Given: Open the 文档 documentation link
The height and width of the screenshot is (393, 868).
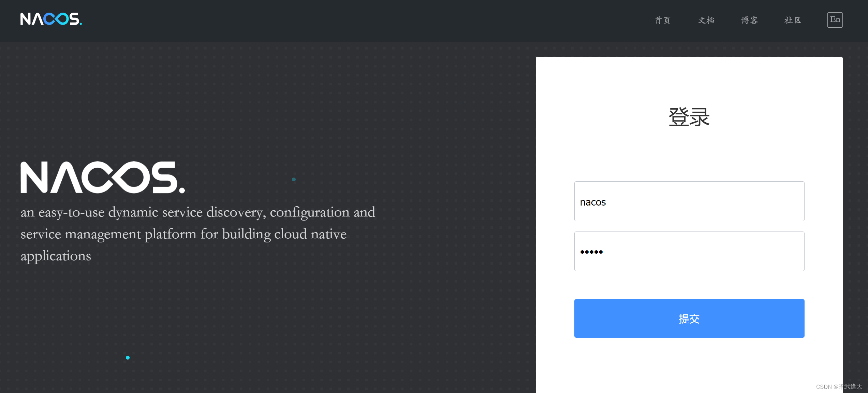Looking at the screenshot, I should pyautogui.click(x=706, y=20).
